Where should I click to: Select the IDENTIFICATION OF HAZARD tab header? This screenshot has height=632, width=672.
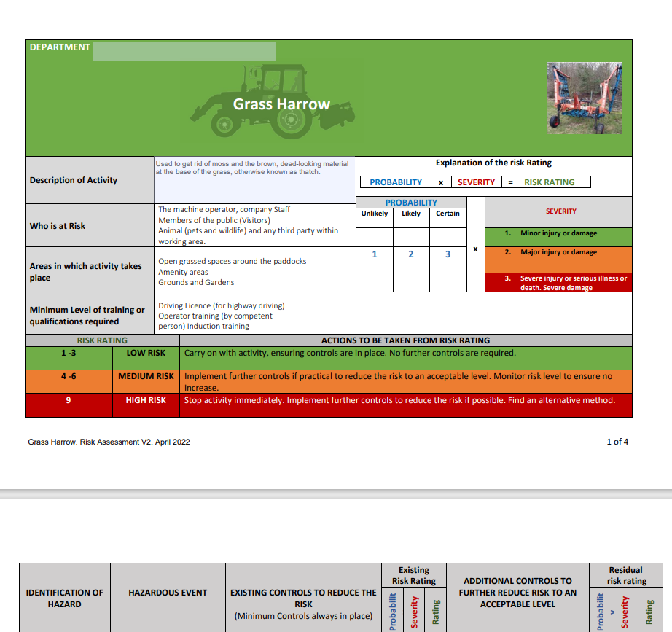coord(65,598)
